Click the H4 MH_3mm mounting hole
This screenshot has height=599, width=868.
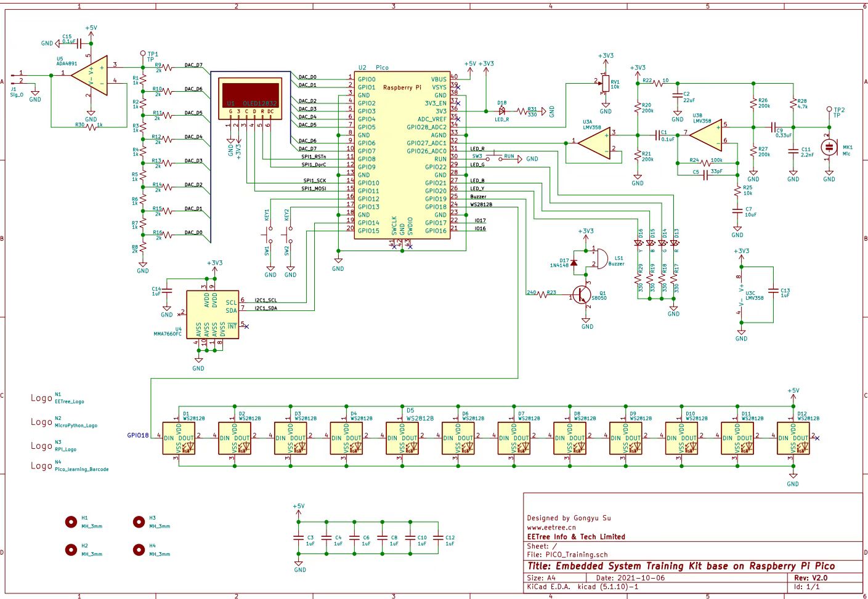coord(139,549)
